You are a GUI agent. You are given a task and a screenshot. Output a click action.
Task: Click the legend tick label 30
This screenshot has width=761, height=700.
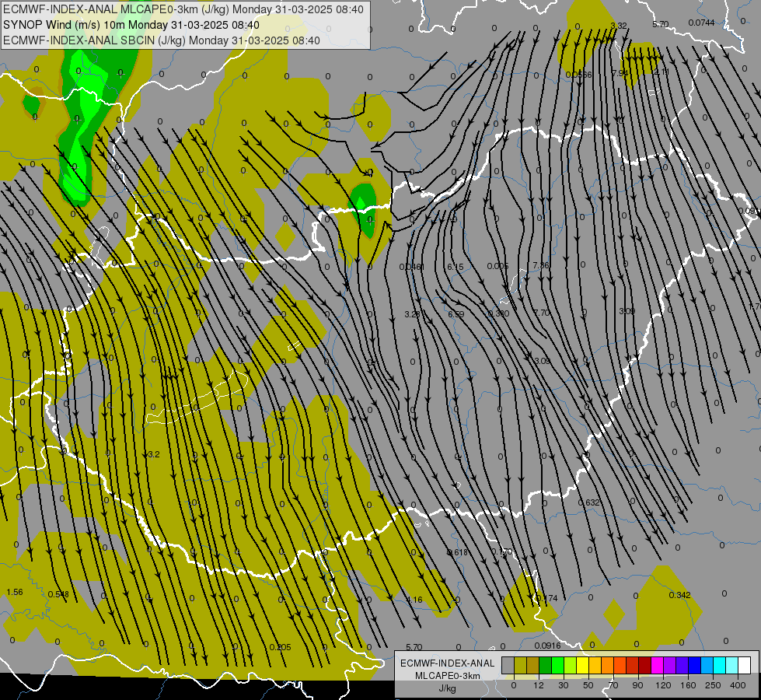[x=564, y=685]
